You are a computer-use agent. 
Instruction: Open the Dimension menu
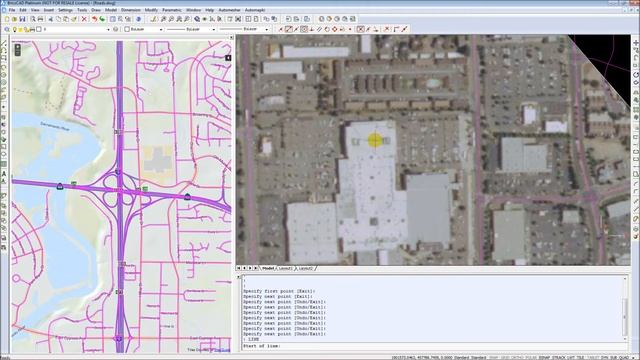click(x=131, y=10)
